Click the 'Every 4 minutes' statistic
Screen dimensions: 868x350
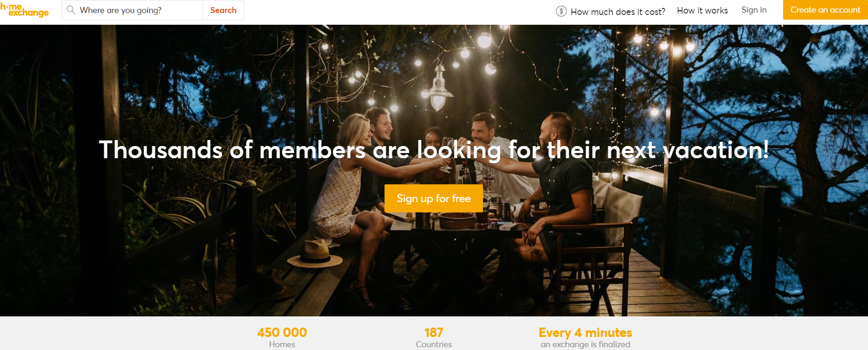[585, 333]
